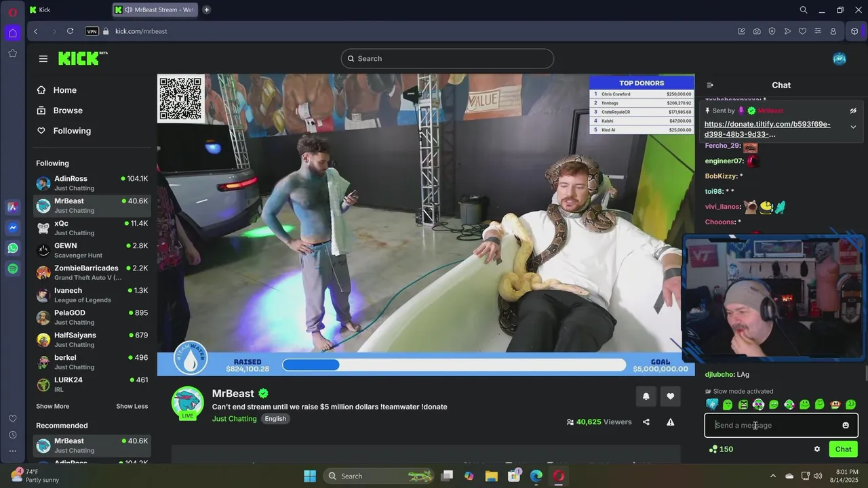Screen dimensions: 868x488
Task: Open chat settings gear
Action: 817,449
